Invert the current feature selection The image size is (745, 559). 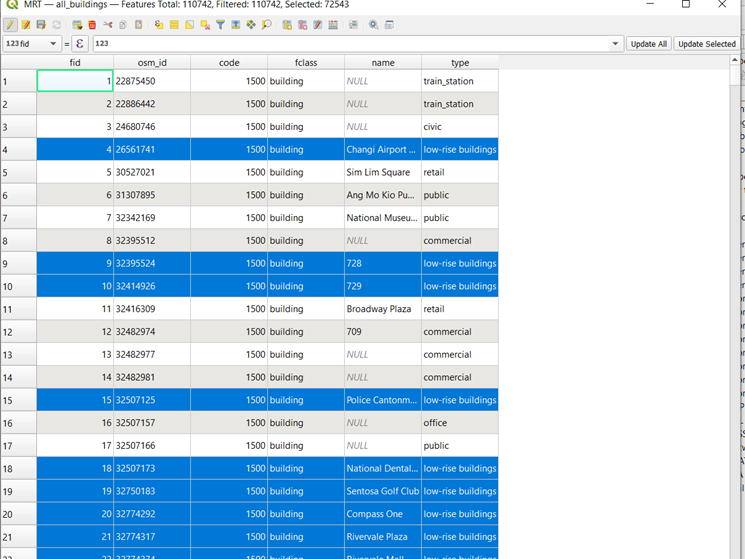pyautogui.click(x=189, y=25)
